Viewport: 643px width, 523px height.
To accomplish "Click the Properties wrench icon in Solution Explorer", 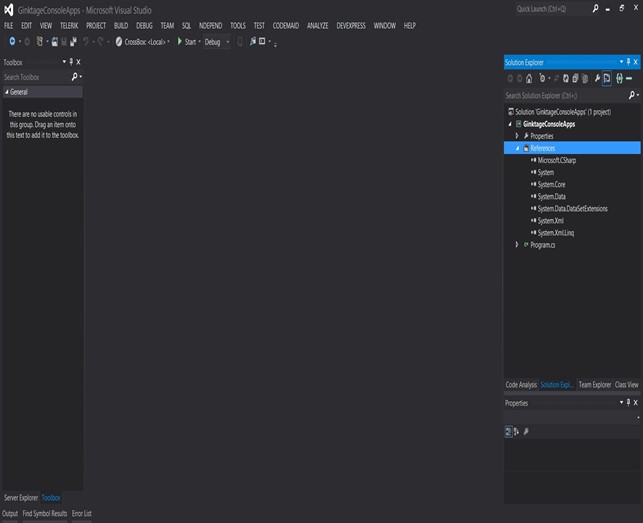I will tap(597, 78).
